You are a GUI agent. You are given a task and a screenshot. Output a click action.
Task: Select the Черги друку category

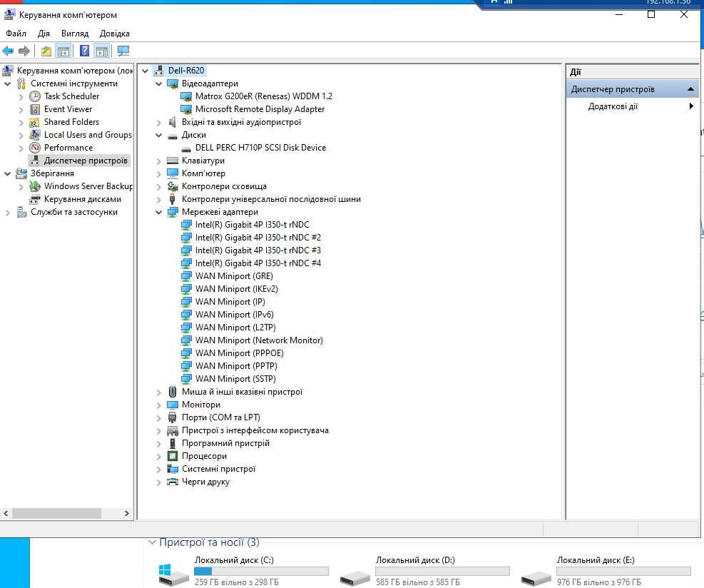[x=205, y=482]
